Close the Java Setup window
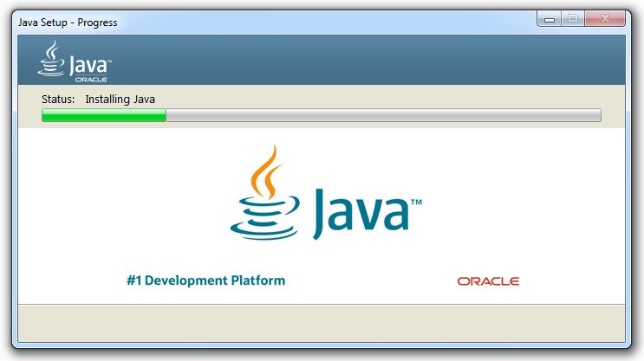This screenshot has height=361, width=644. 605,18
